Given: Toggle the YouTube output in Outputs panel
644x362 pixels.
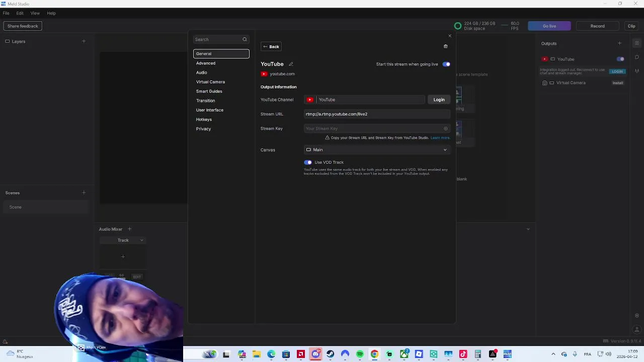Looking at the screenshot, I should click(x=620, y=59).
